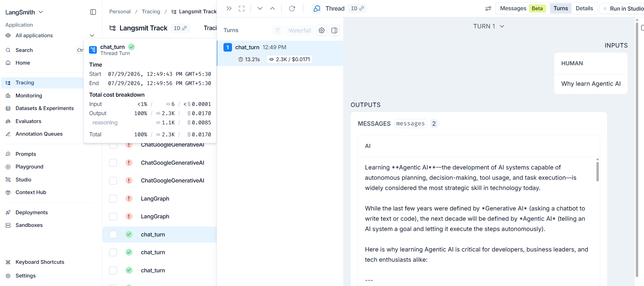Viewport: 644px width, 286px height.
Task: Click the Keyboard Shortcuts command icon
Action: [8, 262]
